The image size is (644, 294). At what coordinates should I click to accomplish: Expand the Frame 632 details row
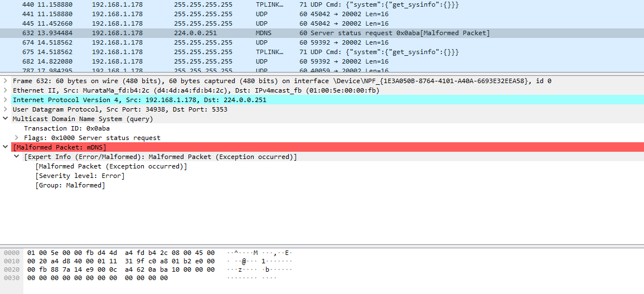(5, 81)
